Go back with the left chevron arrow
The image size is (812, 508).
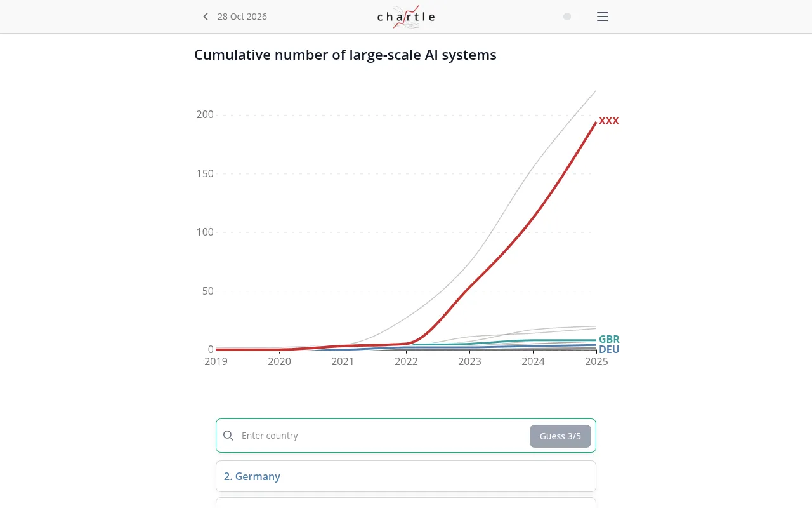click(206, 17)
